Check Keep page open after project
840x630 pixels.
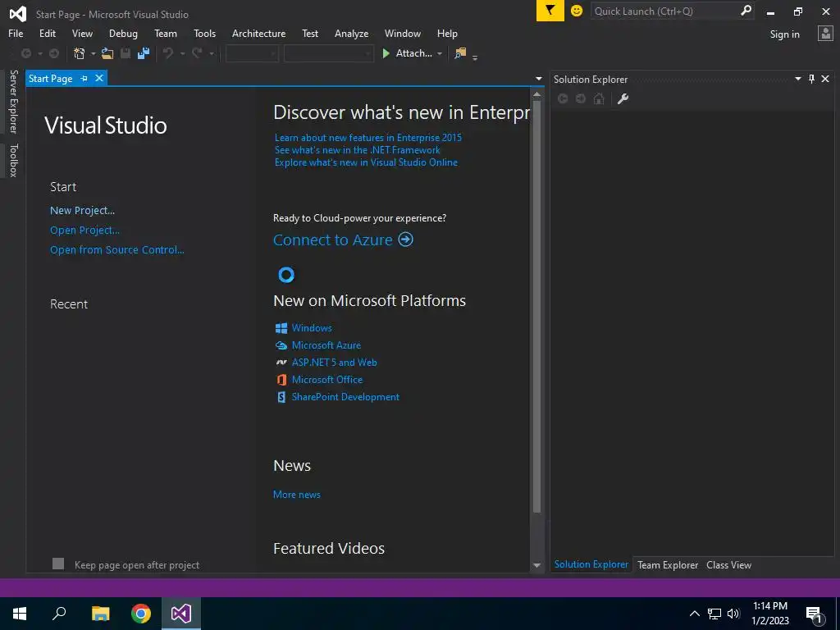click(x=58, y=564)
